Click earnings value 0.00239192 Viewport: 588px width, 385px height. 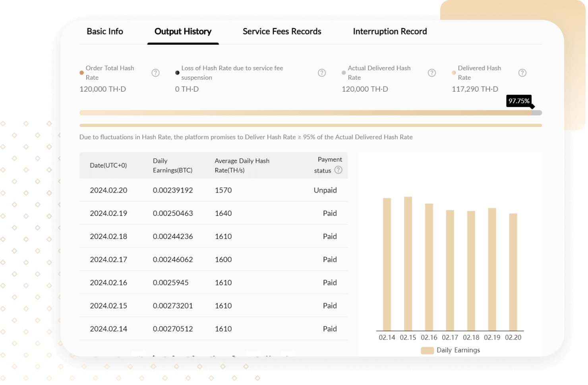pos(173,190)
